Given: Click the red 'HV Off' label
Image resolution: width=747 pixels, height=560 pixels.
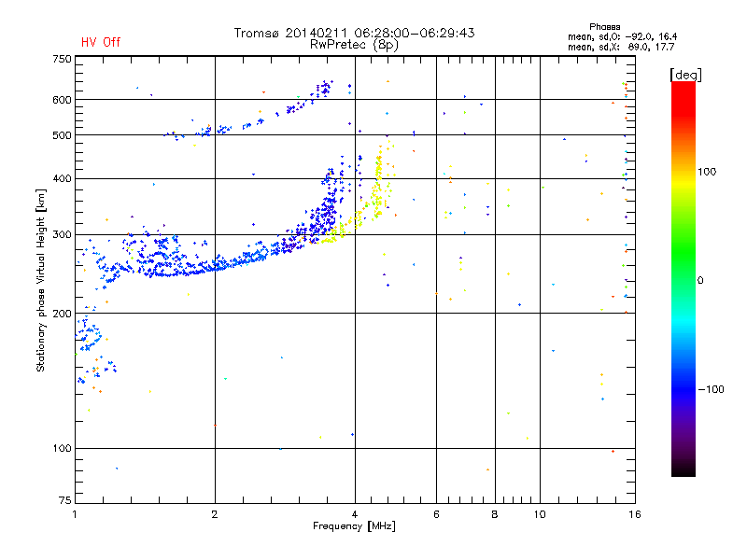Looking at the screenshot, I should click(x=101, y=42).
